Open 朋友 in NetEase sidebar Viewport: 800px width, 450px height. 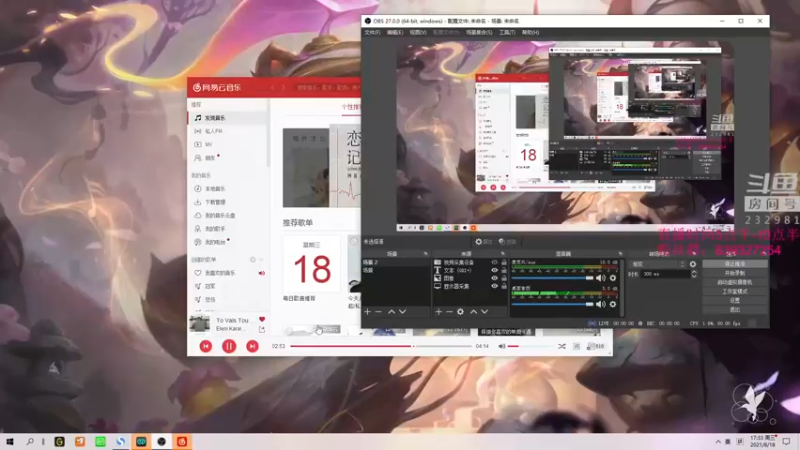[228, 158]
